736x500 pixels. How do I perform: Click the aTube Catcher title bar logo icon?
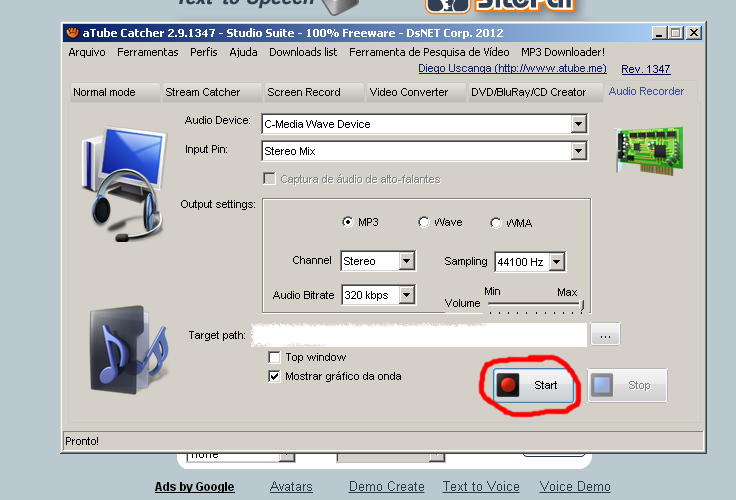pyautogui.click(x=72, y=33)
